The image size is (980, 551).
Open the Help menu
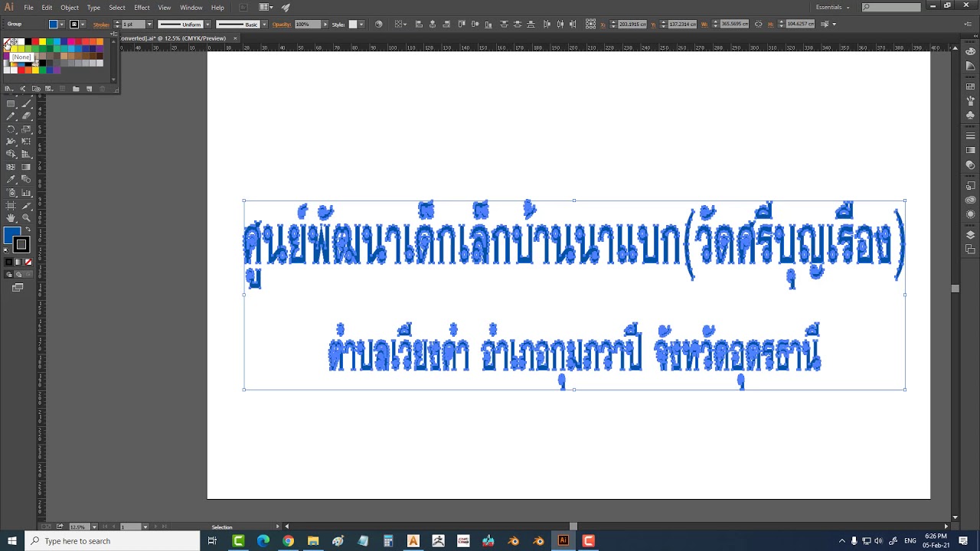click(x=217, y=7)
